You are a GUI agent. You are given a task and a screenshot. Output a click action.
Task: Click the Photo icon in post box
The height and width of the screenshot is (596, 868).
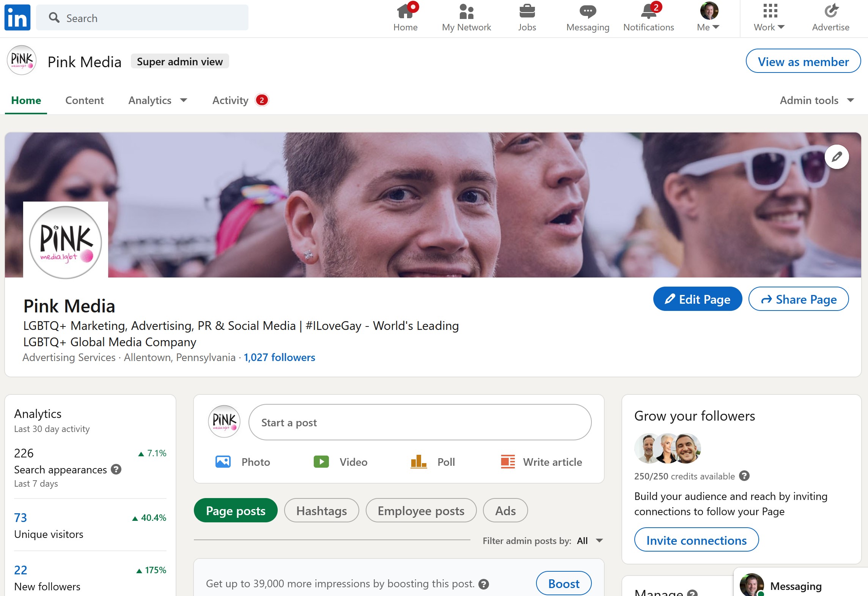[223, 462]
